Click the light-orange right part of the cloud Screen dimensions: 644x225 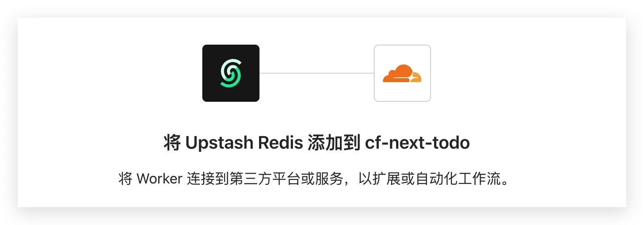click(x=416, y=77)
